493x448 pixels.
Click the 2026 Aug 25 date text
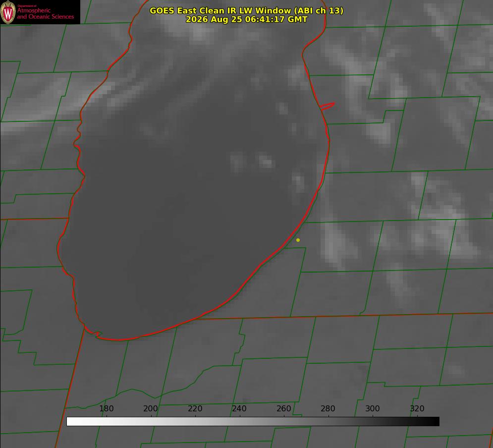tap(214, 19)
